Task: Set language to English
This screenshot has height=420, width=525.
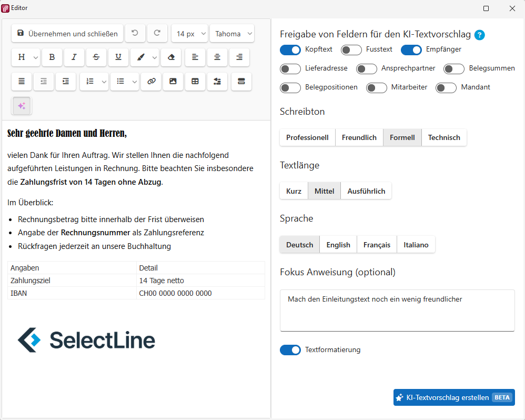Action: tap(338, 245)
